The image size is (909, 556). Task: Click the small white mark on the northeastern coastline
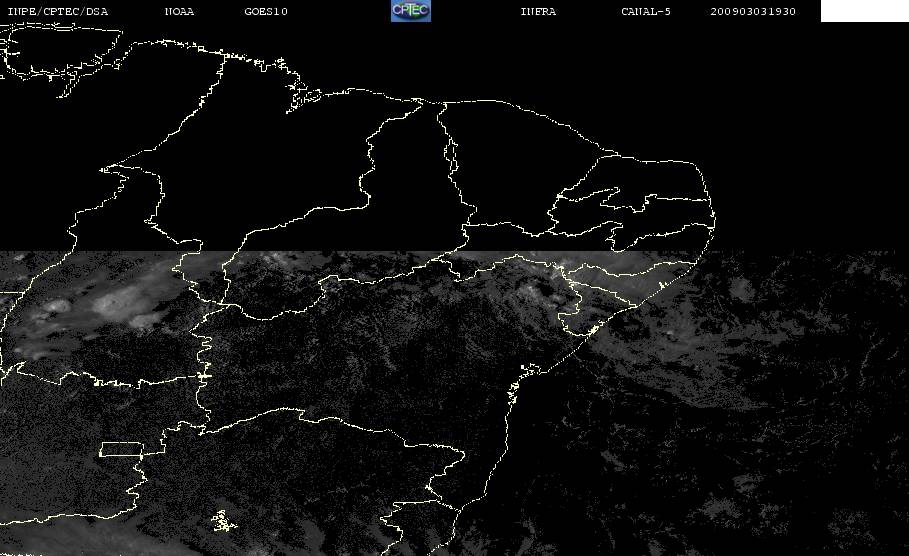tap(661, 285)
